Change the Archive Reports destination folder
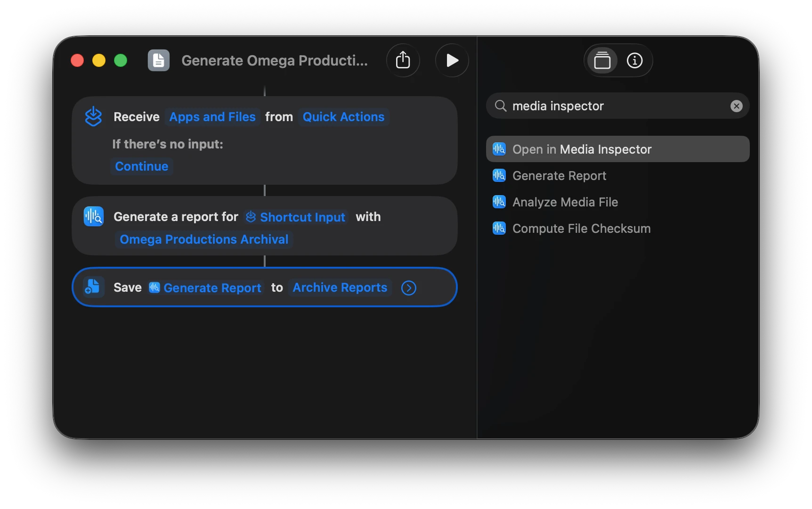The height and width of the screenshot is (509, 812). (340, 287)
